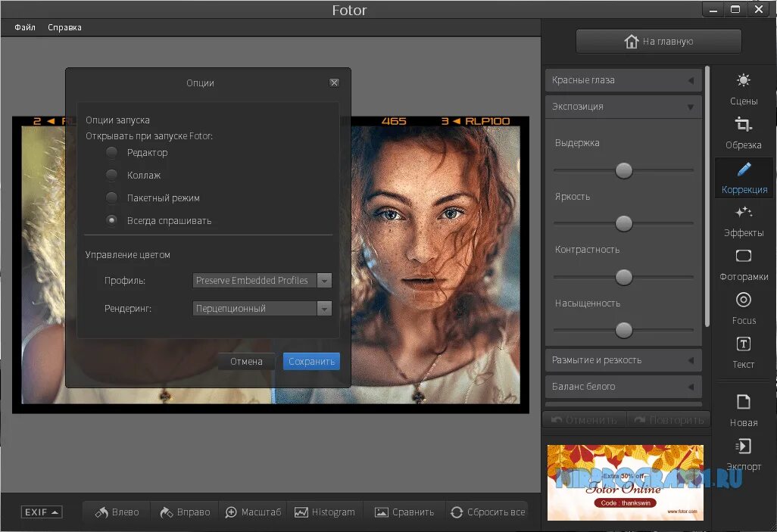777x532 pixels.
Task: Close the Опции dialog with X
Action: (x=335, y=82)
